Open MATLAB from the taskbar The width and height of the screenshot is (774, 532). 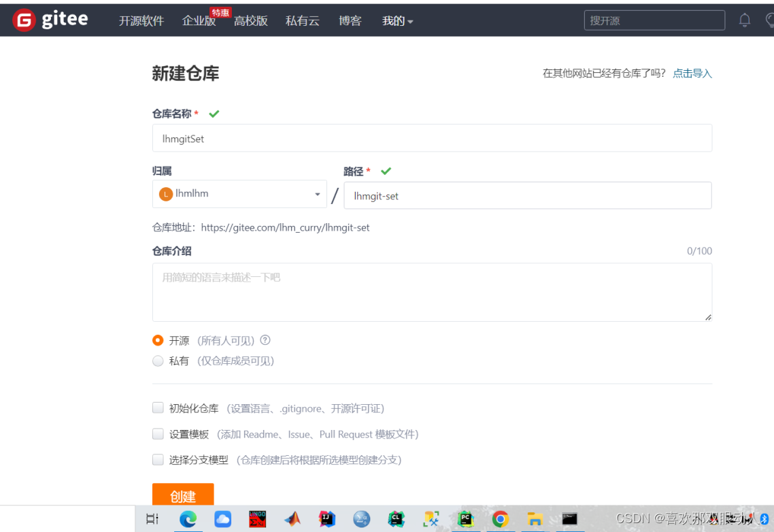(x=292, y=519)
